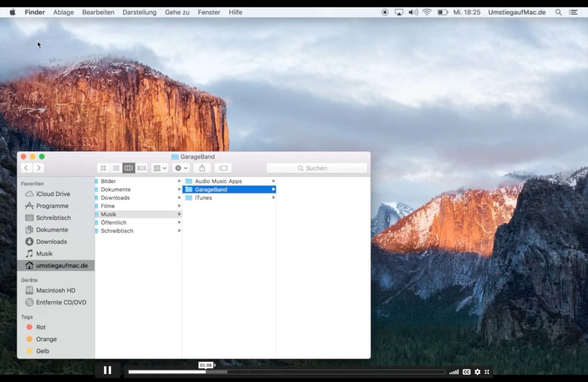Screen dimensions: 588x382
Task: Select the Filme folder row
Action: click(138, 206)
